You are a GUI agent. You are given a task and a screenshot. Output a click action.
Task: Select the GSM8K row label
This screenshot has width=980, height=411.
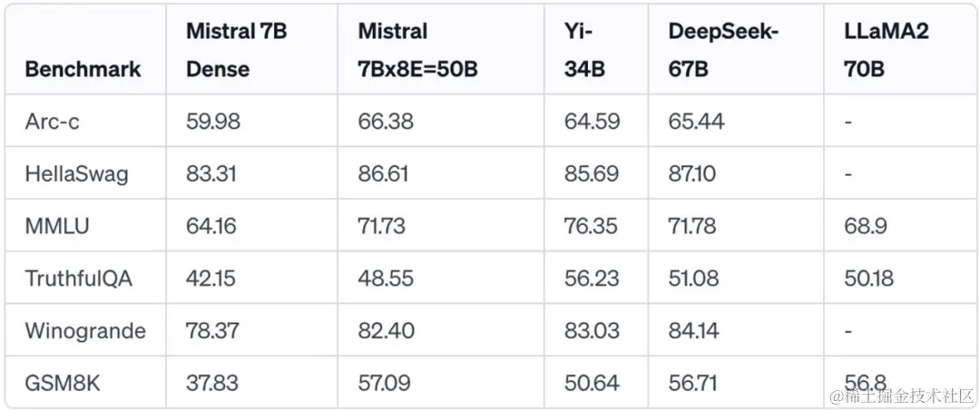(x=63, y=383)
